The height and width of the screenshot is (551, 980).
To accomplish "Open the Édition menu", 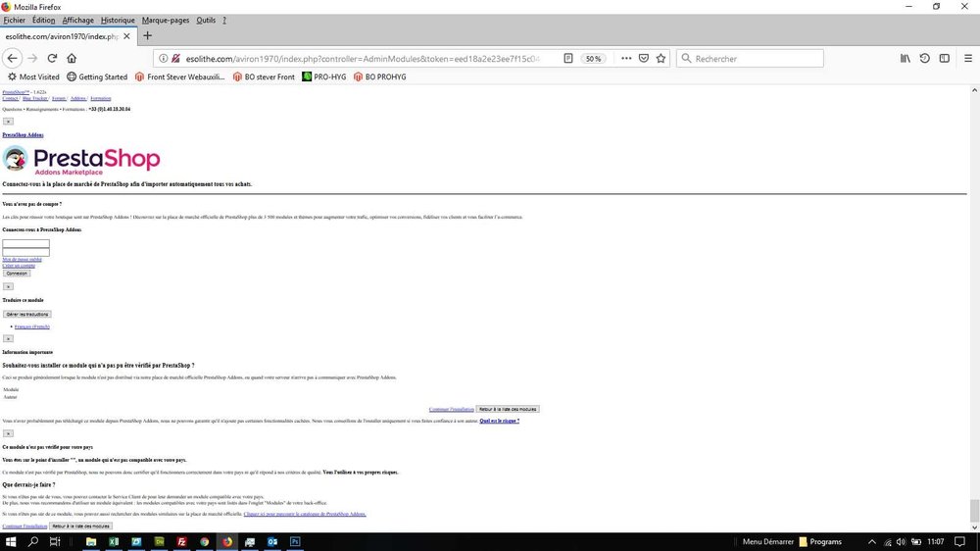I will (44, 20).
